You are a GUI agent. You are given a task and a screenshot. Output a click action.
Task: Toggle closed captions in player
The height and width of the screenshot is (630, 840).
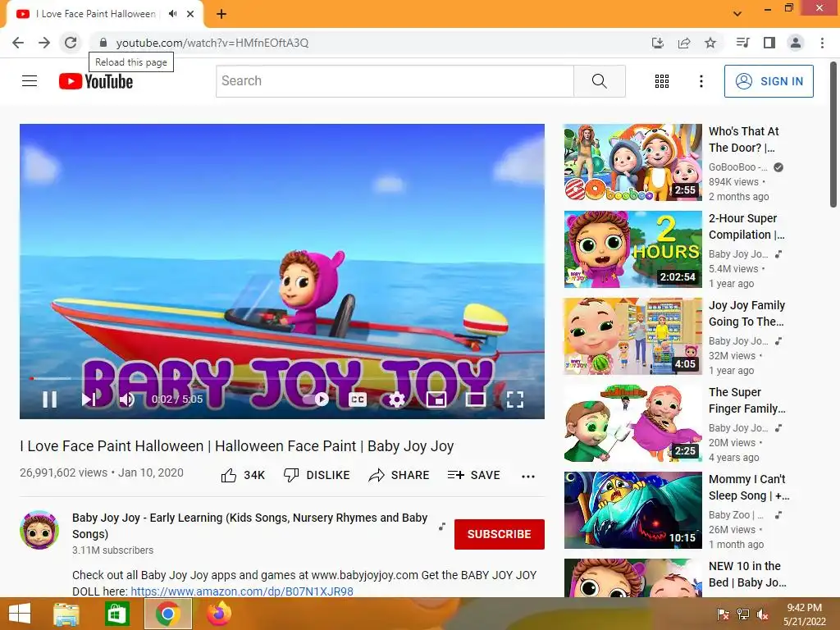358,399
